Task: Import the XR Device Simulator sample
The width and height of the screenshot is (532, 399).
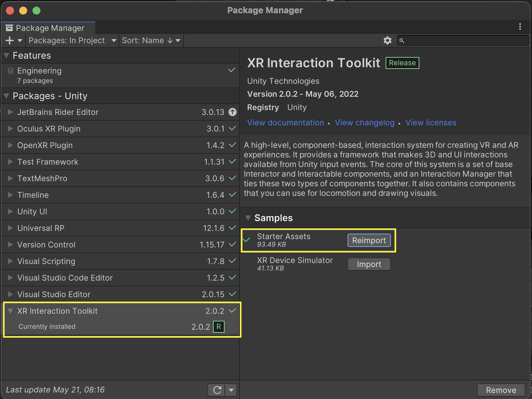Action: click(369, 264)
